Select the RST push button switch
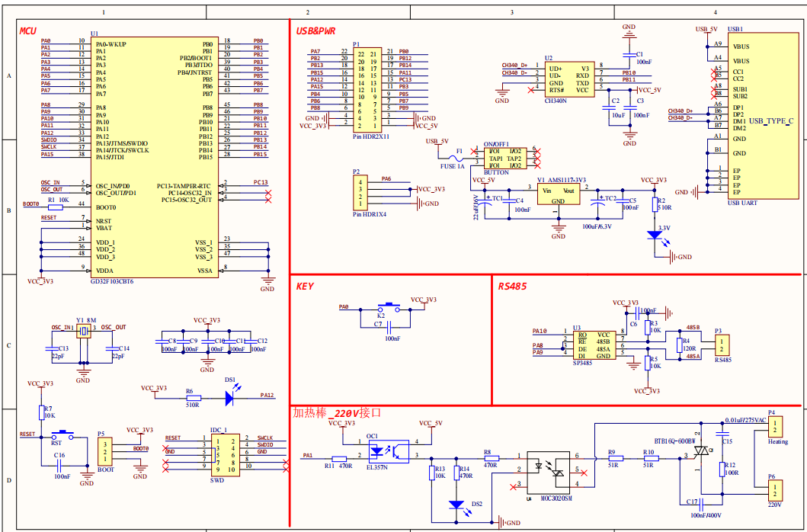This screenshot has height=532, width=807. (x=59, y=435)
